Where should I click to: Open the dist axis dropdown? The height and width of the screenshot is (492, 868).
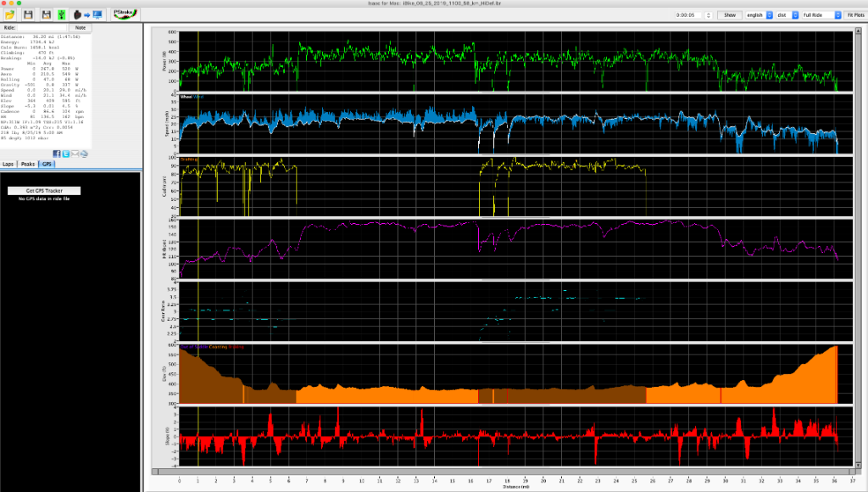pos(788,14)
